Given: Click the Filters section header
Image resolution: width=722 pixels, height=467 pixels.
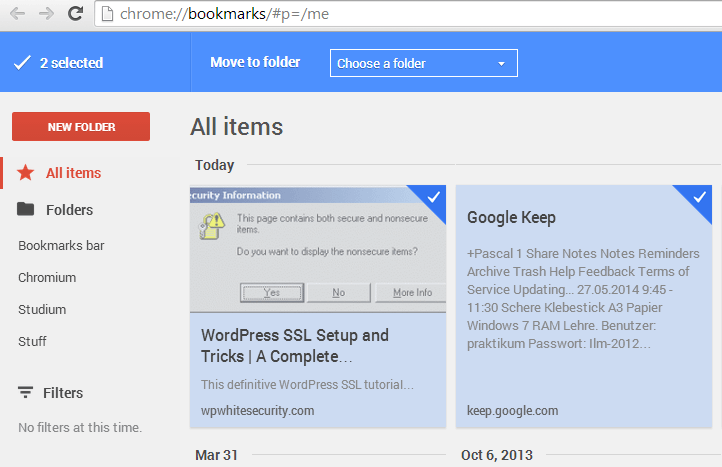Looking at the screenshot, I should (x=63, y=393).
